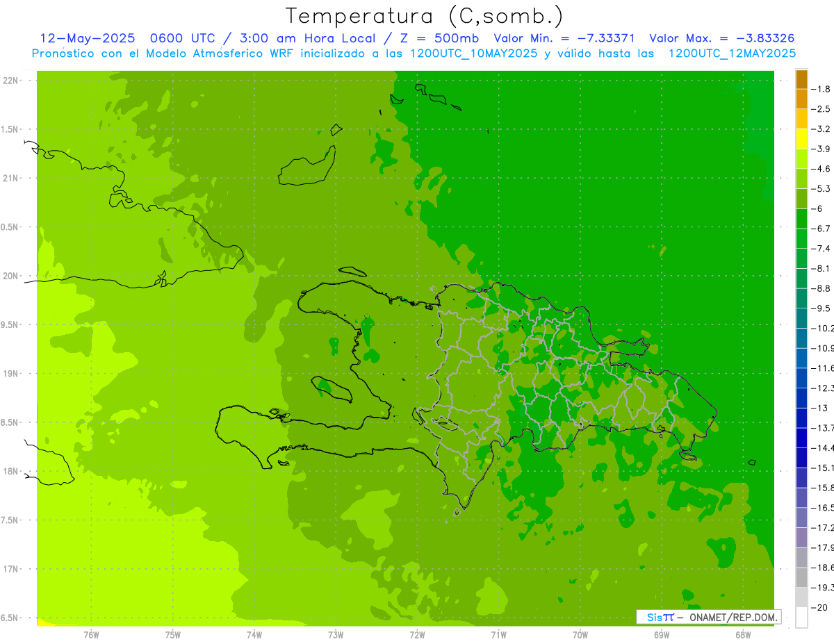Click the '76W' longitude label
Image resolution: width=834 pixels, height=644 pixels.
91,635
